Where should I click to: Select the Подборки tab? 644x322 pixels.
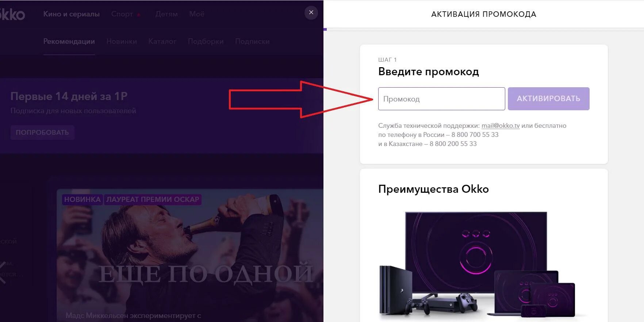point(206,42)
